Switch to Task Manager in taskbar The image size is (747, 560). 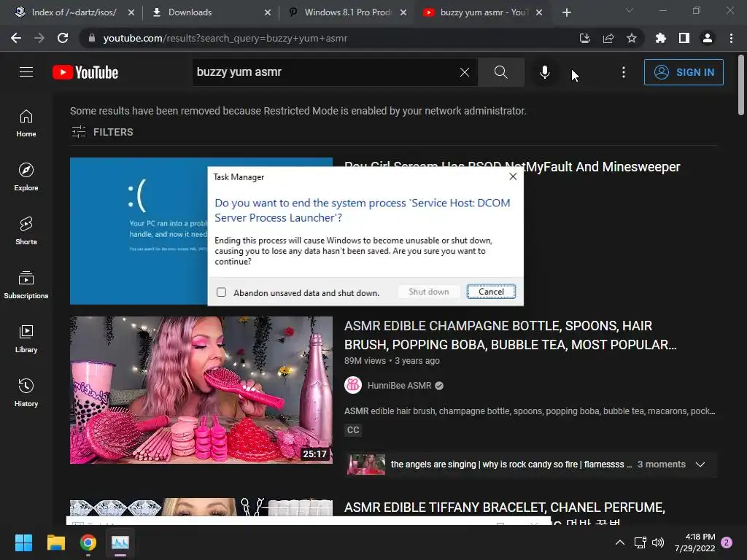point(120,542)
